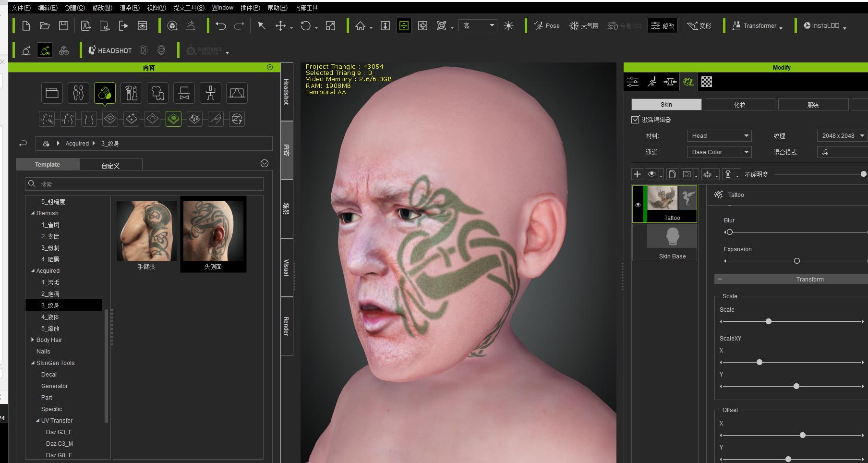This screenshot has height=463, width=868.
Task: Click the trash icon to delete layer
Action: click(728, 174)
